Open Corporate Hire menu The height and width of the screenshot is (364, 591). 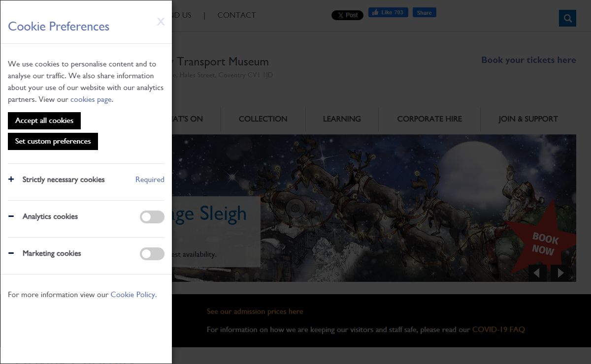429,119
